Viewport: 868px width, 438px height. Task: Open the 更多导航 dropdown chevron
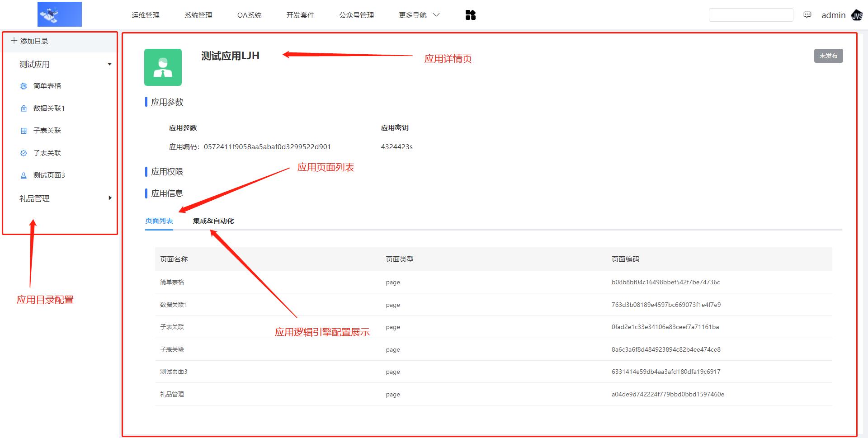436,15
